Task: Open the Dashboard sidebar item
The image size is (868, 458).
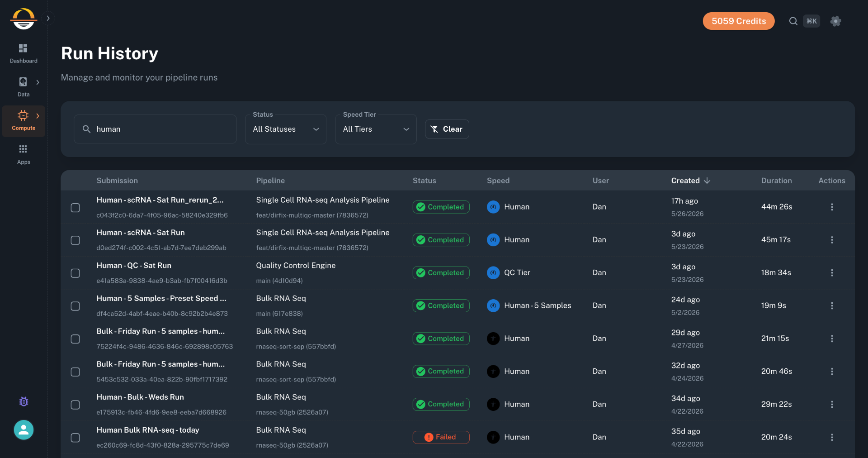Action: coord(24,53)
